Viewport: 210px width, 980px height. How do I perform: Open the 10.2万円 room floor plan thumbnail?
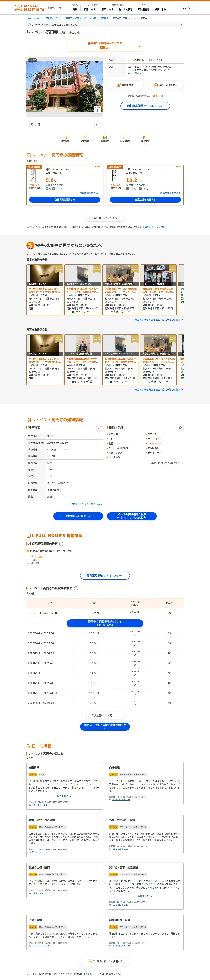coord(114,176)
